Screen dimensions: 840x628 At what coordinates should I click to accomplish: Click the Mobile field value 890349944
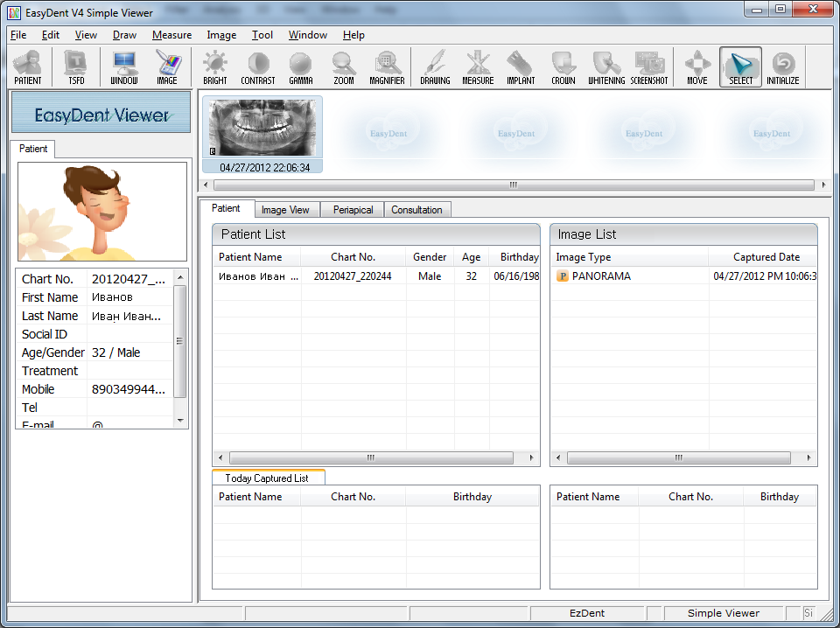click(x=129, y=389)
